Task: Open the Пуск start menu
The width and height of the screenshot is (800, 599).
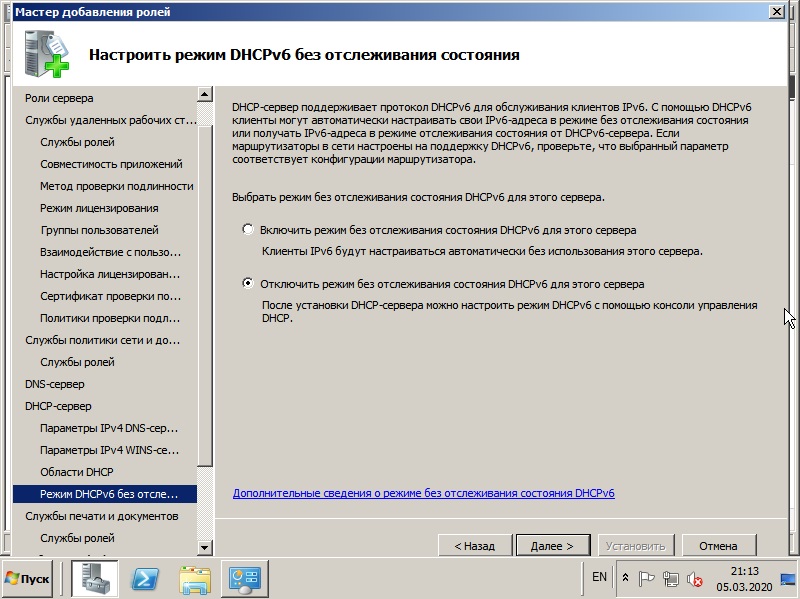Action: point(27,579)
